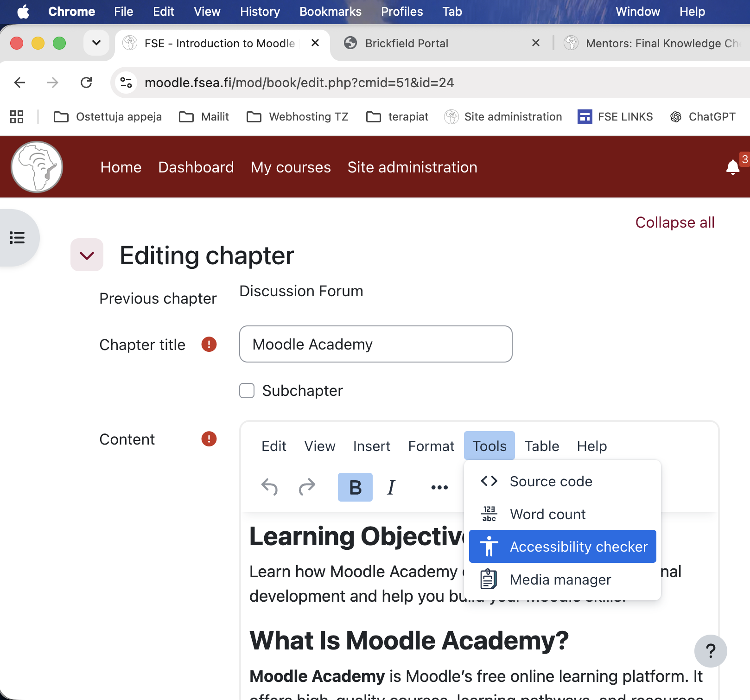Open the editor View menu

pos(320,446)
